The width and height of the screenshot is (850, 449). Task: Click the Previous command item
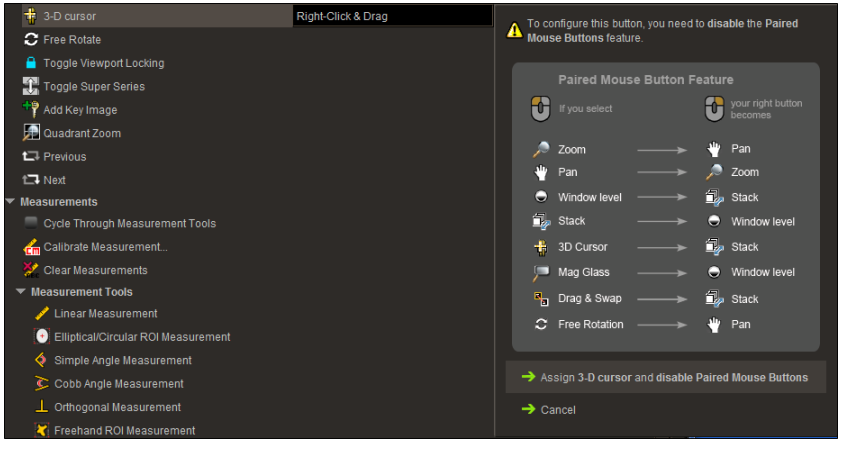(64, 157)
